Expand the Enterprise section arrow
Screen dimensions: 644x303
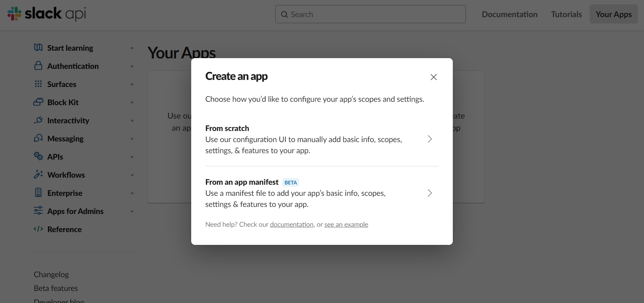[132, 193]
